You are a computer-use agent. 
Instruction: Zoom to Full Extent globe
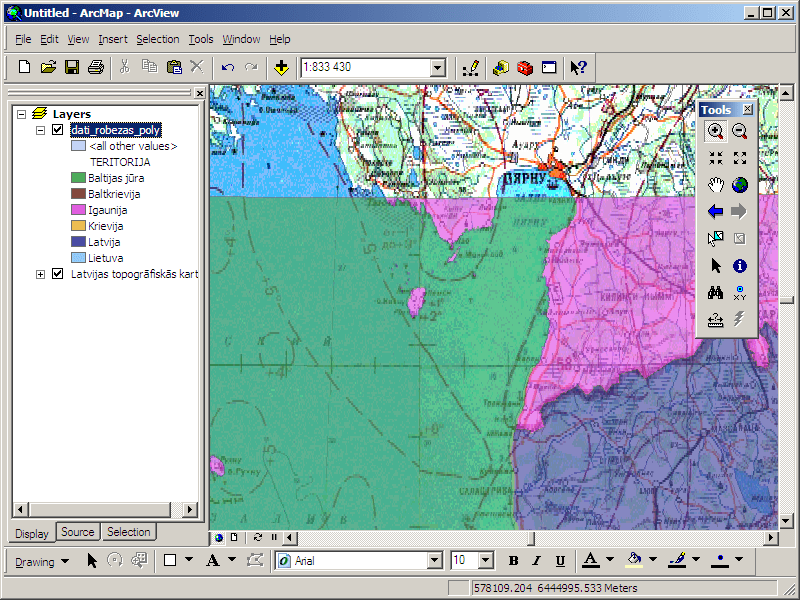pyautogui.click(x=740, y=185)
